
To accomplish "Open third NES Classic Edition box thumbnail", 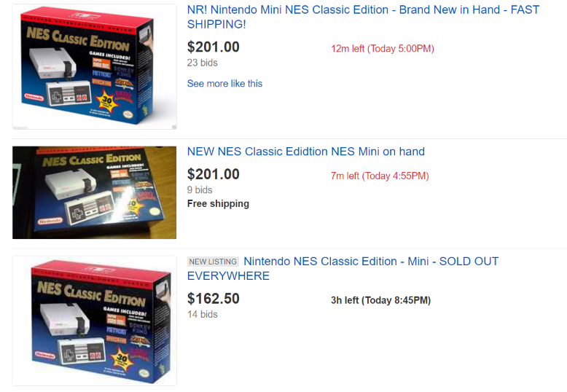I will point(95,321).
